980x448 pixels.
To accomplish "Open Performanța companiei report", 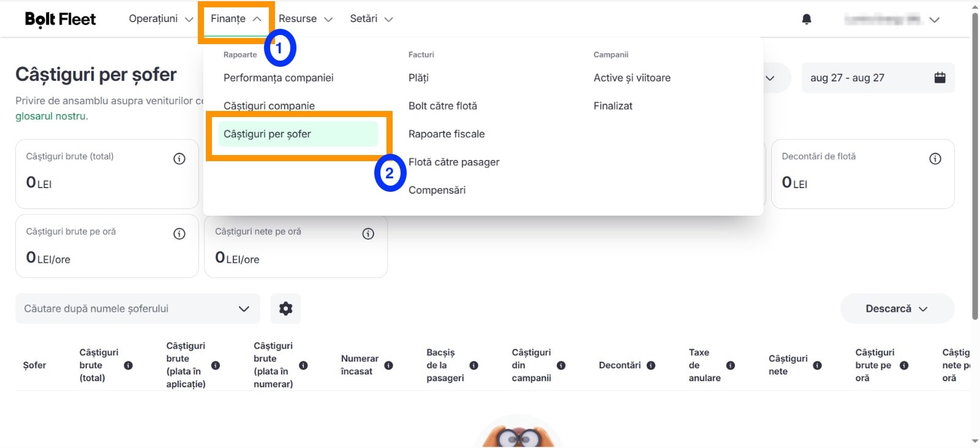I will coord(279,78).
